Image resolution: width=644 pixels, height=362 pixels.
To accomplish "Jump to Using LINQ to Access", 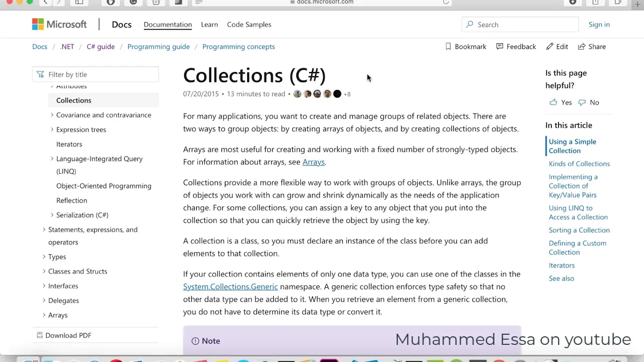I will click(578, 212).
